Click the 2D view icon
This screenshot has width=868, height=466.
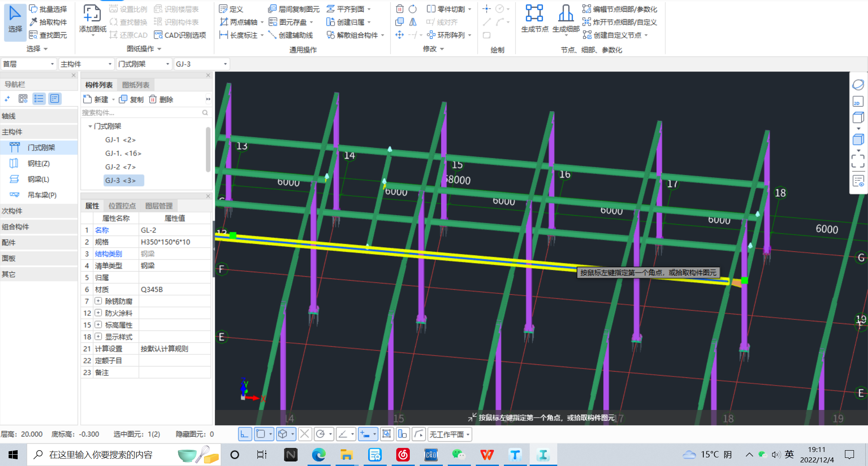tap(858, 102)
